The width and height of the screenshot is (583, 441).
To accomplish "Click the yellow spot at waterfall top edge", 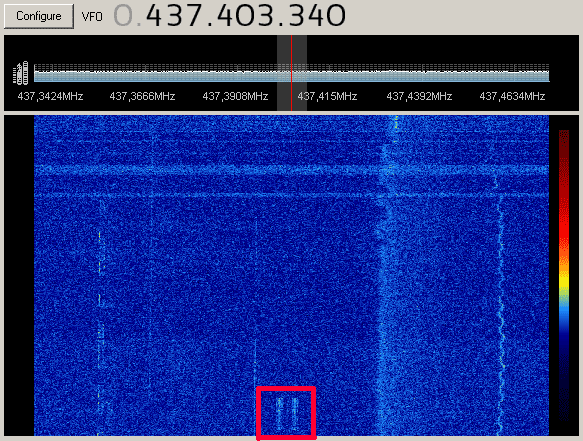I will coord(396,121).
